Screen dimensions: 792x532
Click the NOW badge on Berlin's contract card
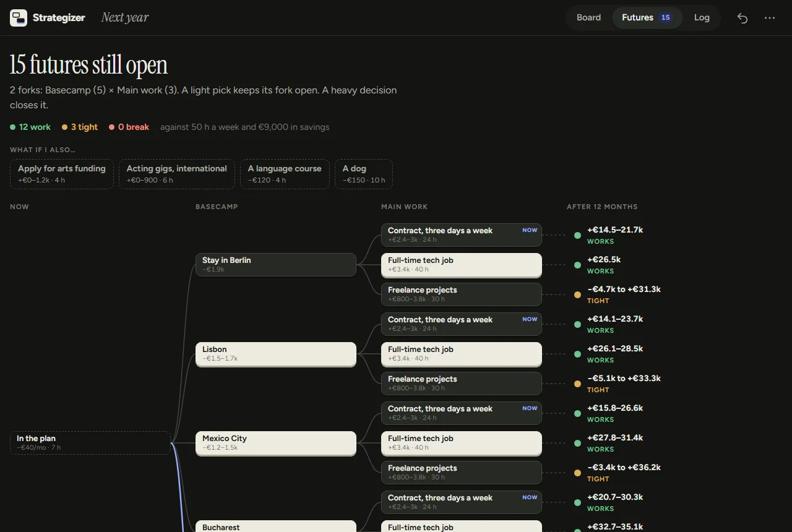(530, 230)
